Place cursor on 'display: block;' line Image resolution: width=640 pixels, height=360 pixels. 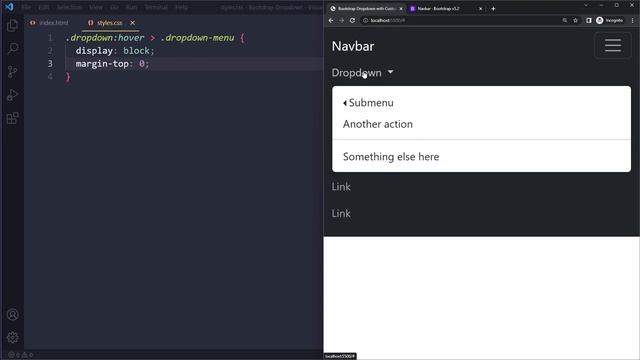click(x=115, y=51)
